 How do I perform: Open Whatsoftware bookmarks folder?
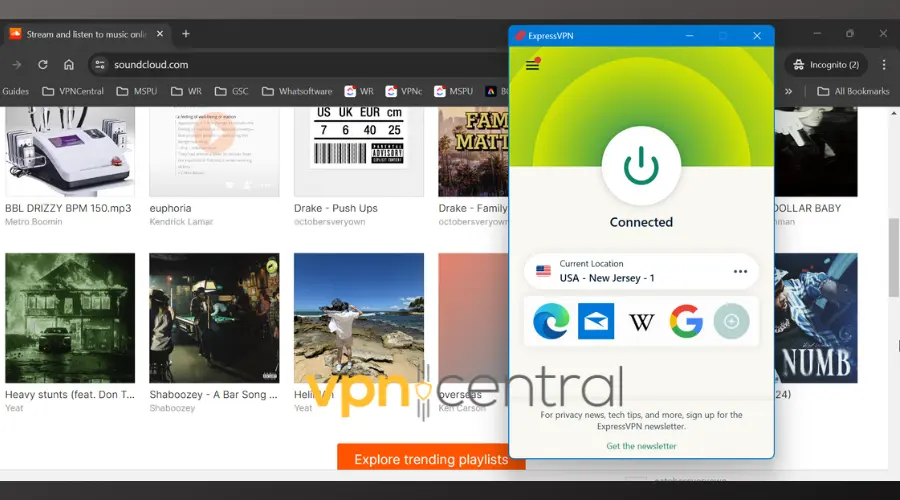(x=297, y=91)
